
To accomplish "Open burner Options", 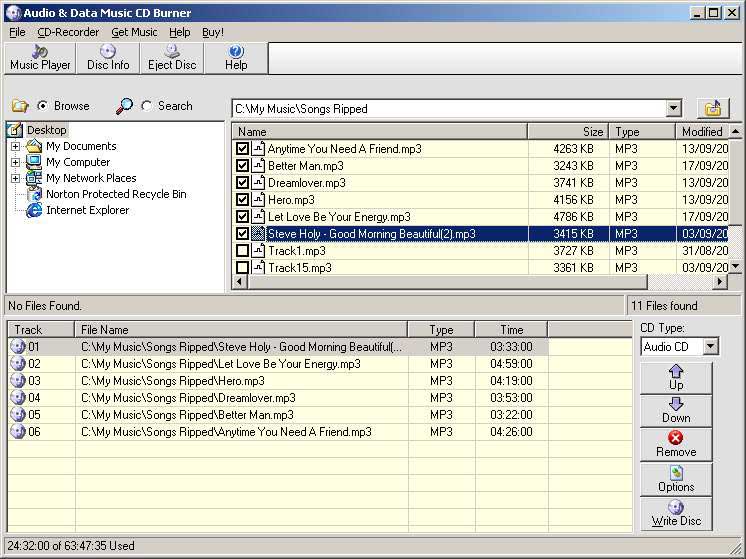I will click(x=676, y=479).
